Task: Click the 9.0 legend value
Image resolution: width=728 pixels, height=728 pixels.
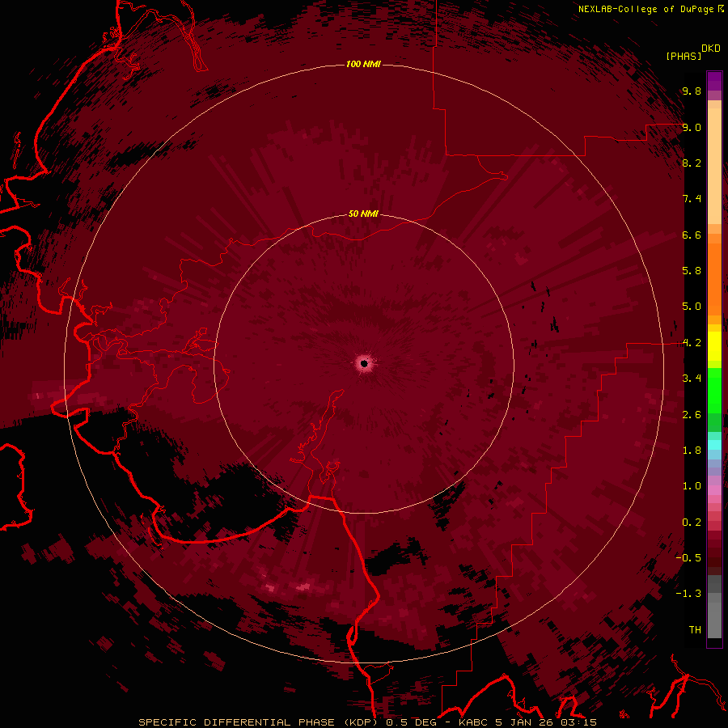Action: tap(692, 127)
